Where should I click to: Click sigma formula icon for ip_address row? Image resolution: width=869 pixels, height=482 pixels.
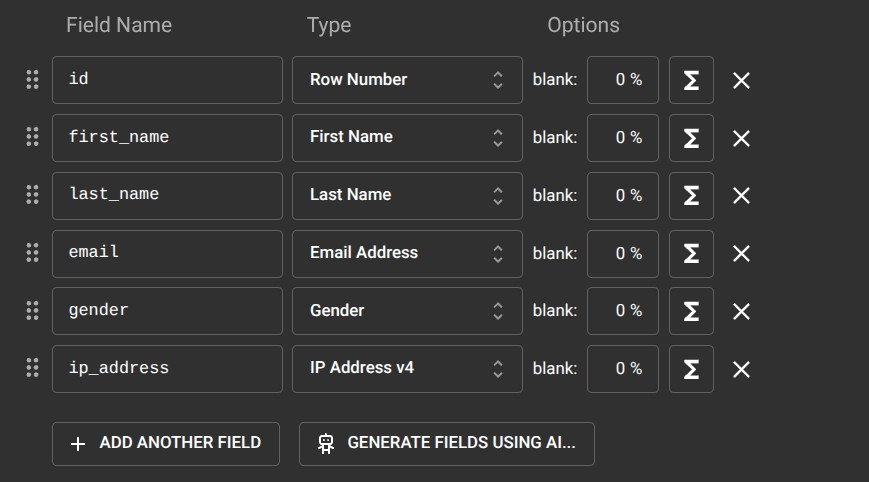click(691, 369)
